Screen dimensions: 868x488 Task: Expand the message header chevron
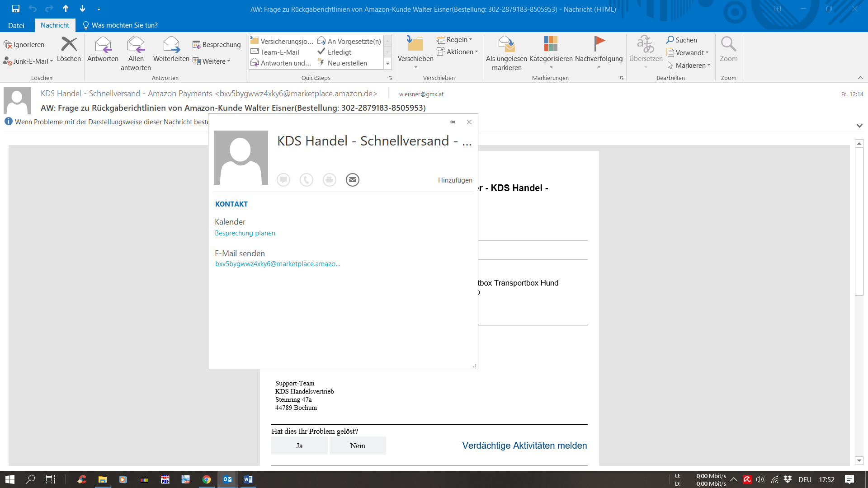[x=859, y=126]
